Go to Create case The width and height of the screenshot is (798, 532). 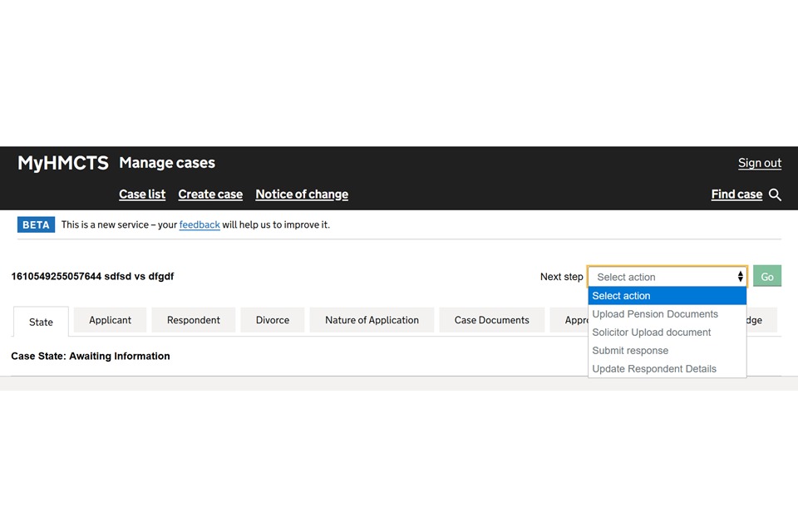210,195
